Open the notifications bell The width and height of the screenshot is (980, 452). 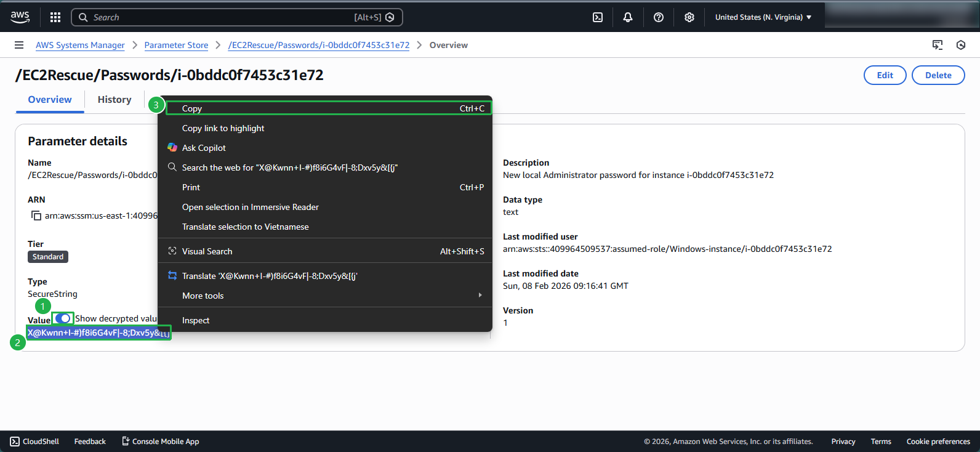point(627,17)
